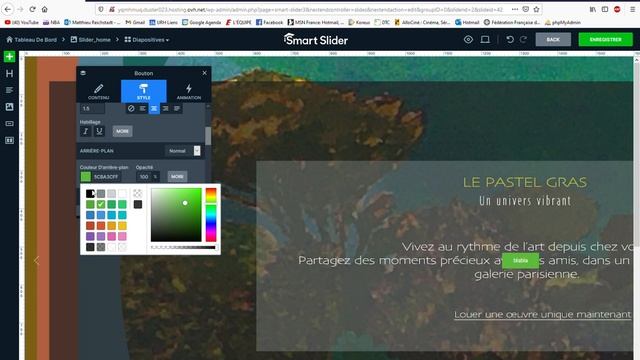Expand the Diapositives dropdown

147,40
